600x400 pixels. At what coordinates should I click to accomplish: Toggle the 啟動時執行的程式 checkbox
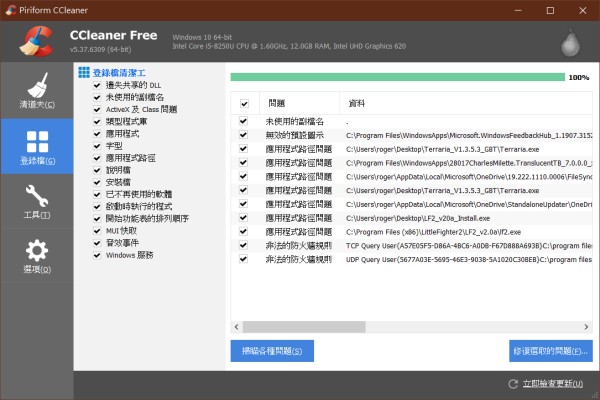[x=97, y=206]
